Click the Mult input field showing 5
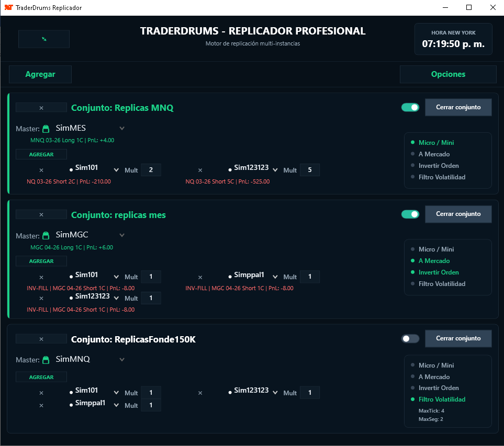This screenshot has width=504, height=446. pyautogui.click(x=309, y=169)
